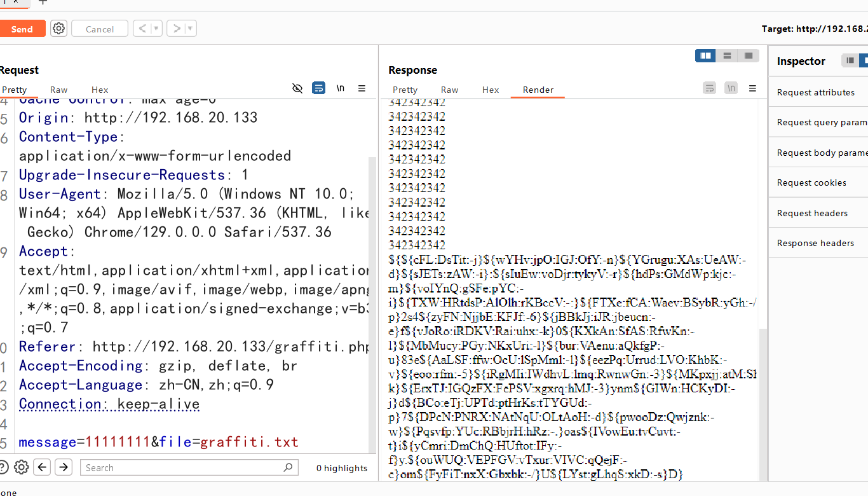Open search settings gear at bottom
The image size is (868, 496).
22,467
